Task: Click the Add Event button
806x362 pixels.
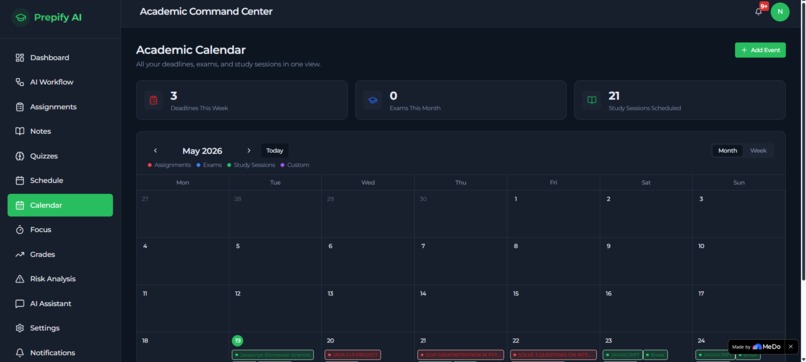Action: (760, 50)
